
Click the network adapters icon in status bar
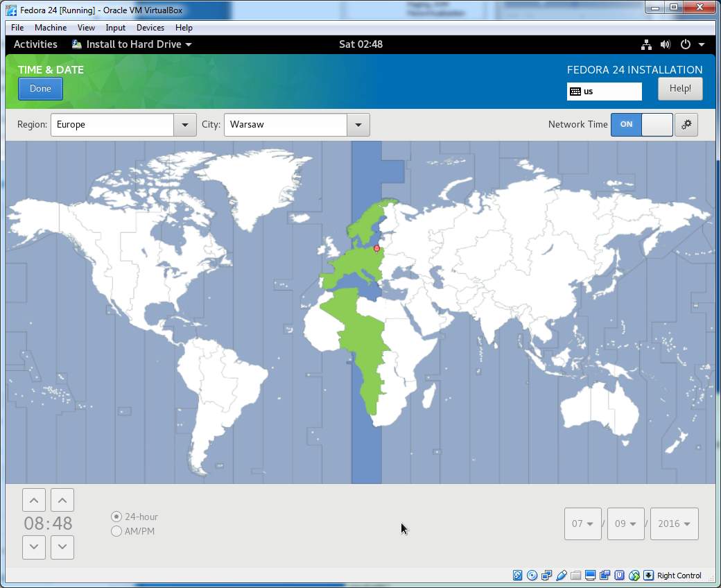(547, 575)
